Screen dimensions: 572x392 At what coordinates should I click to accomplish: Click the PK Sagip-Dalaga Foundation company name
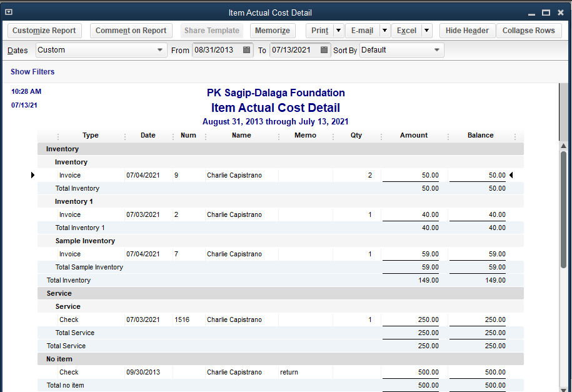(276, 93)
